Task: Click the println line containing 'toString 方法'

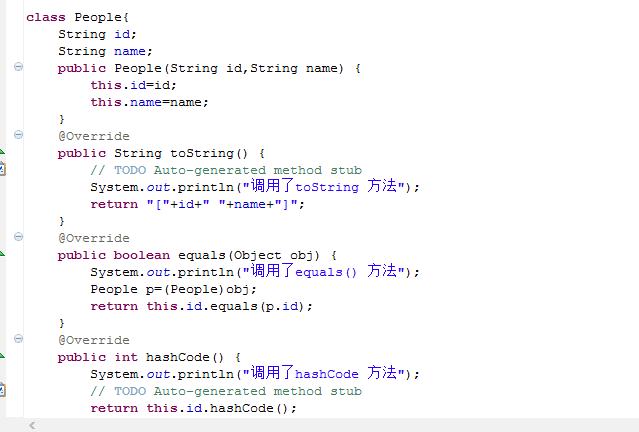Action: (x=255, y=187)
